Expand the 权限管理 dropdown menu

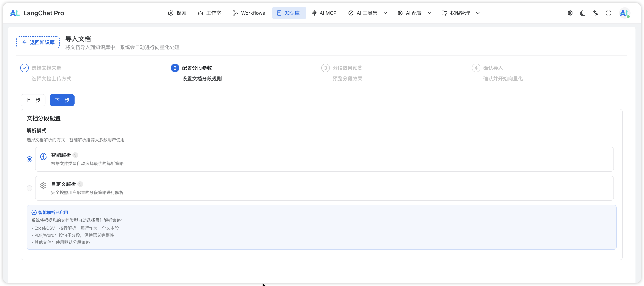460,13
